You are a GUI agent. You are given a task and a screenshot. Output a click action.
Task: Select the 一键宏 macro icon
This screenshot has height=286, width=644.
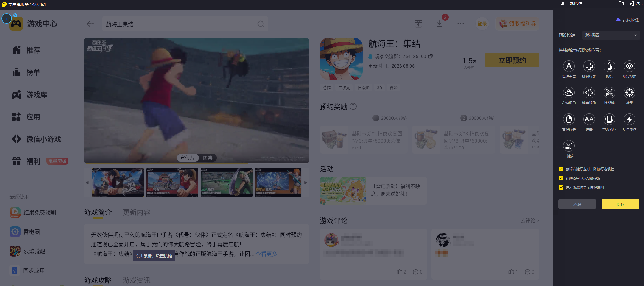(x=569, y=146)
